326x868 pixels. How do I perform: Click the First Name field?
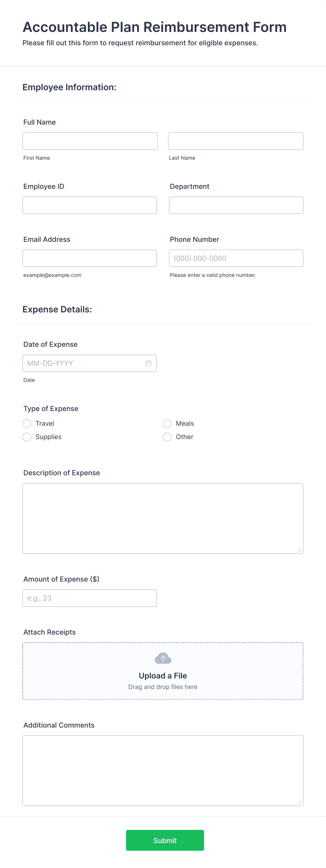pos(90,141)
